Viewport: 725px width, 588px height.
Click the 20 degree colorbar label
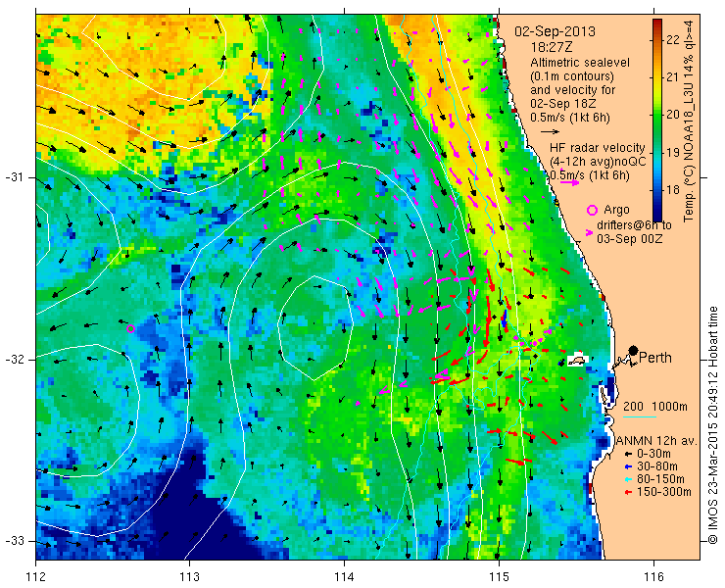click(x=673, y=115)
